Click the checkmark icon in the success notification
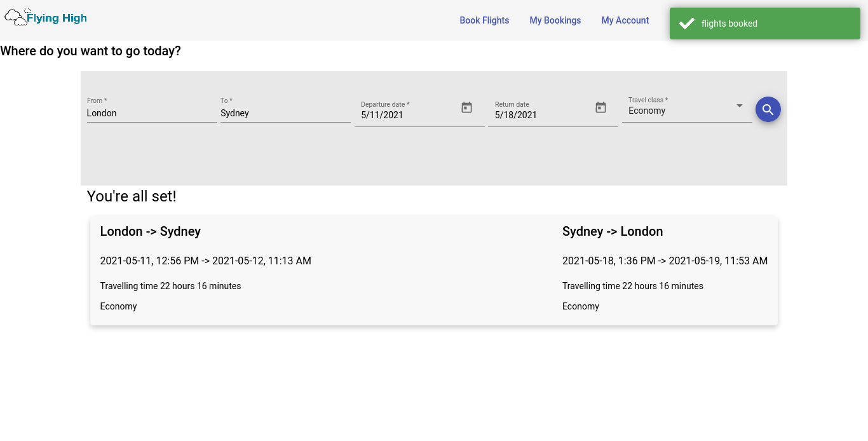868x441 pixels. tap(686, 24)
